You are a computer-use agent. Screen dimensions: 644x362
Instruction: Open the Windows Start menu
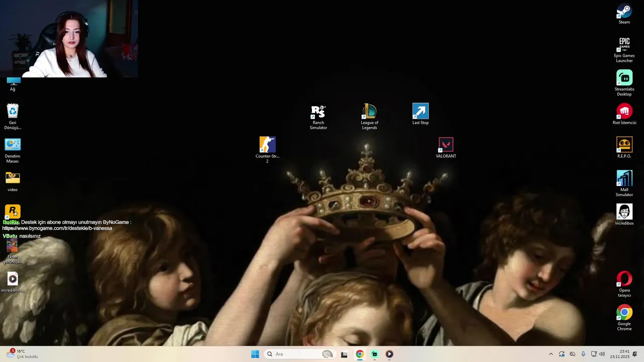click(x=255, y=354)
